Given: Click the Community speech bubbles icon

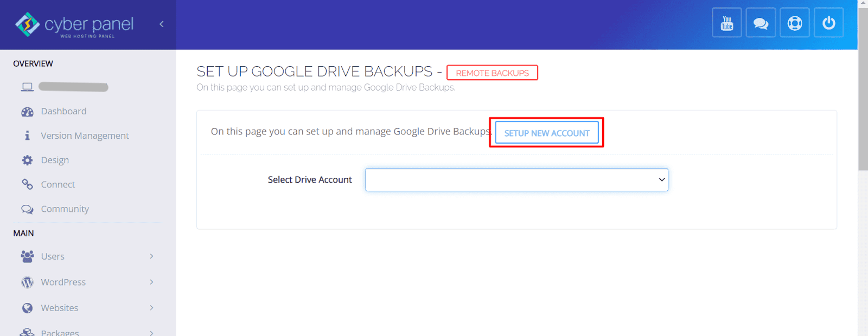Looking at the screenshot, I should pos(27,209).
